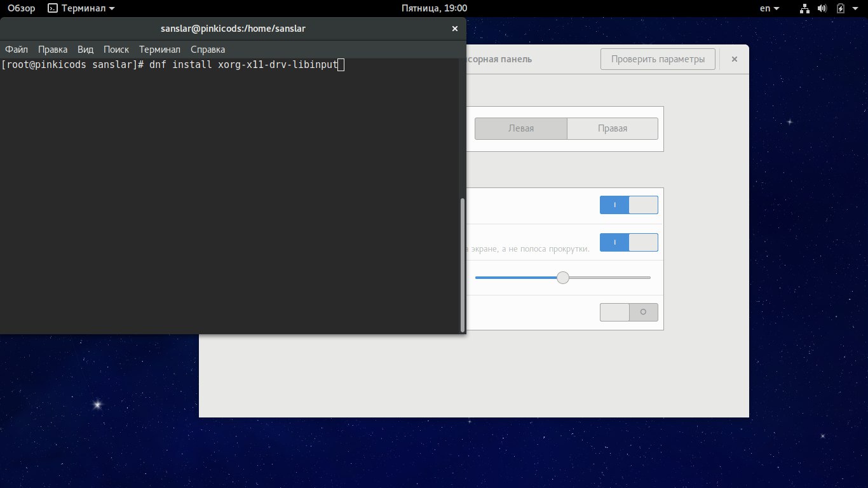Click the battery charging indicator icon
Viewport: 868px width, 488px height.
pos(841,8)
